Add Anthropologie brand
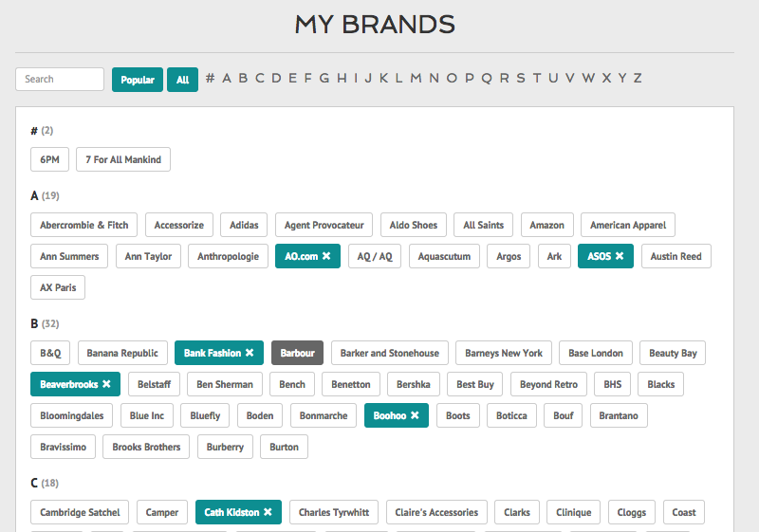Screen dimensions: 759x532 point(228,256)
